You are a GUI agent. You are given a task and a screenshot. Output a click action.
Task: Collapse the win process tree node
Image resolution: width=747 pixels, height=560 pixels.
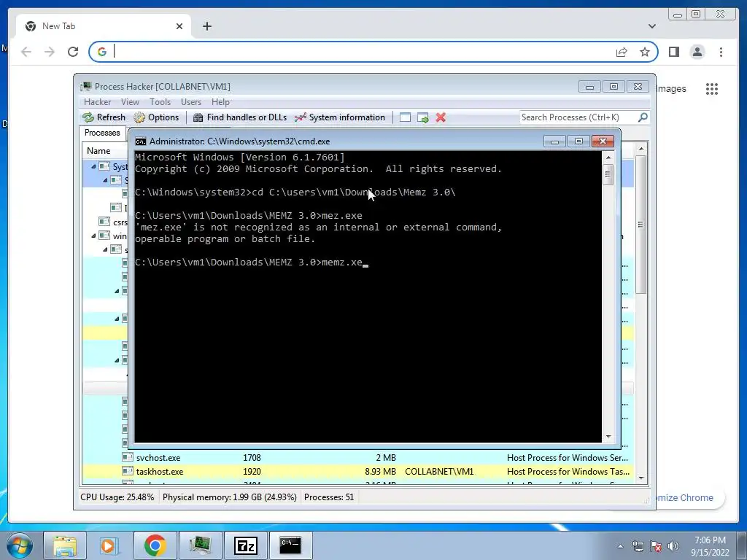(93, 236)
